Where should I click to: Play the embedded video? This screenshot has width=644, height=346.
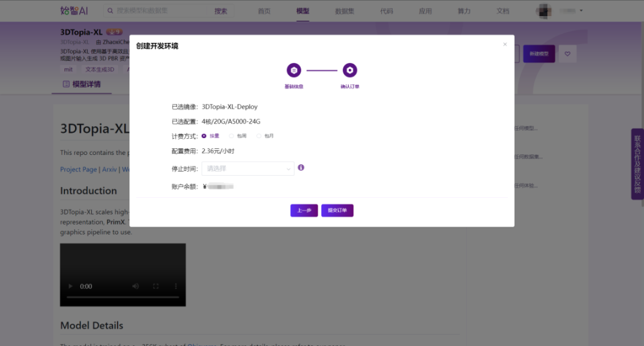[x=70, y=286]
